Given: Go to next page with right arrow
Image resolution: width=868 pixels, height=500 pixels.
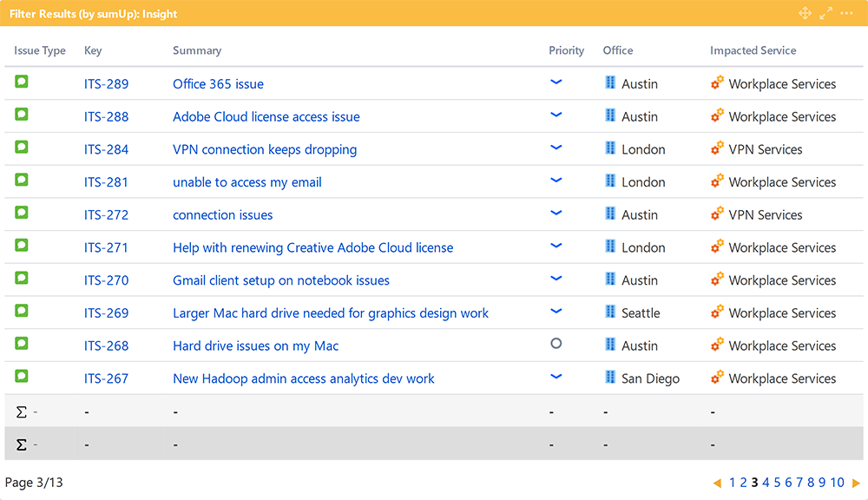Looking at the screenshot, I should point(856,484).
